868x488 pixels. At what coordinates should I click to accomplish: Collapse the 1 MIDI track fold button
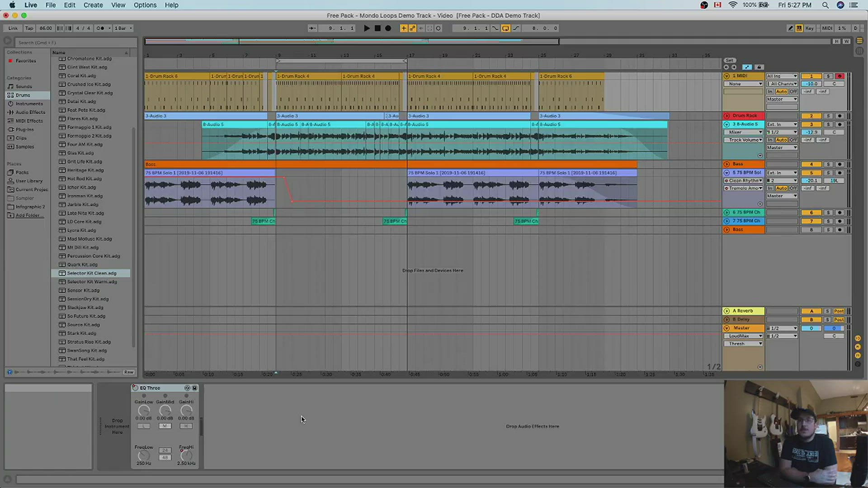726,76
